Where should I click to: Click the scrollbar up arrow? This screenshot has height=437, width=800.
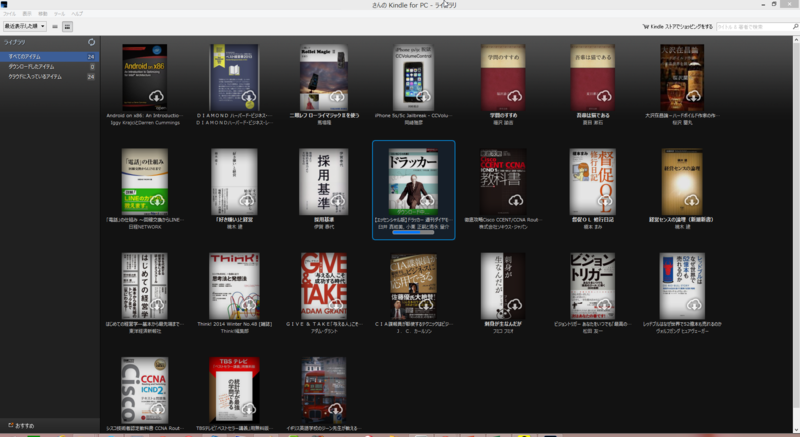click(x=796, y=39)
